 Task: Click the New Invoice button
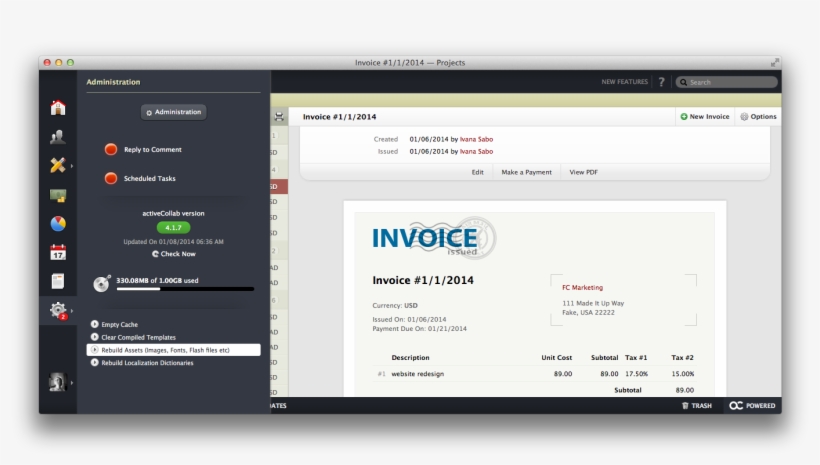click(705, 117)
